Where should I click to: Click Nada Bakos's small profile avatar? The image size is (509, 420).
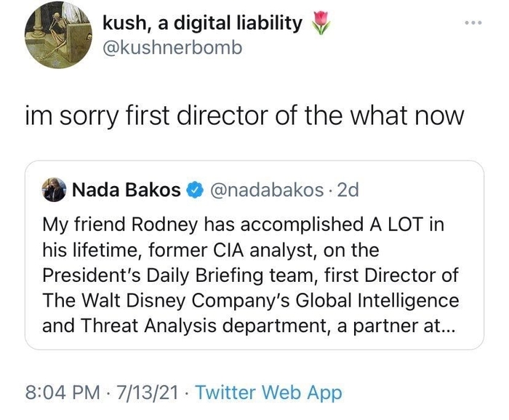pyautogui.click(x=54, y=190)
